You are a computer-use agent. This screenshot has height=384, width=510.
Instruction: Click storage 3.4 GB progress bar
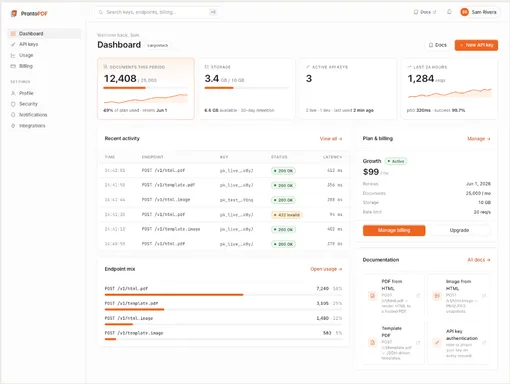tap(247, 88)
